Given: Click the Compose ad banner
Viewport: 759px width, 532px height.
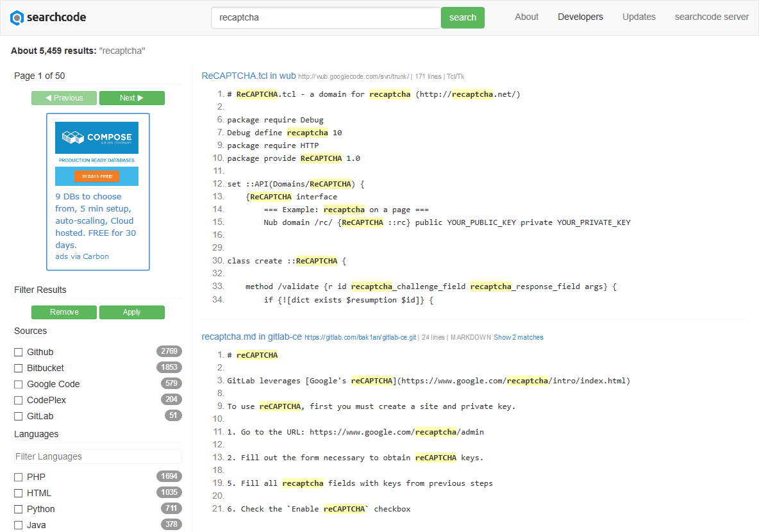Looking at the screenshot, I should click(x=97, y=191).
